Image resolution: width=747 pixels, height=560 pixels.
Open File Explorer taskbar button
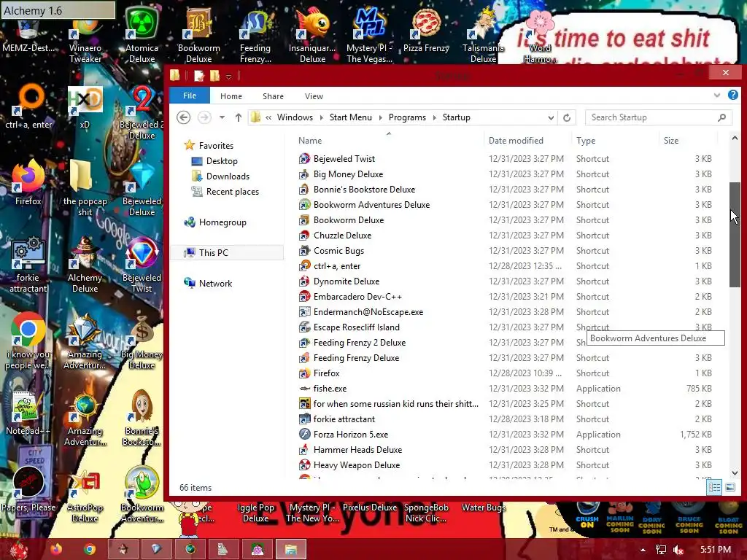(x=290, y=549)
